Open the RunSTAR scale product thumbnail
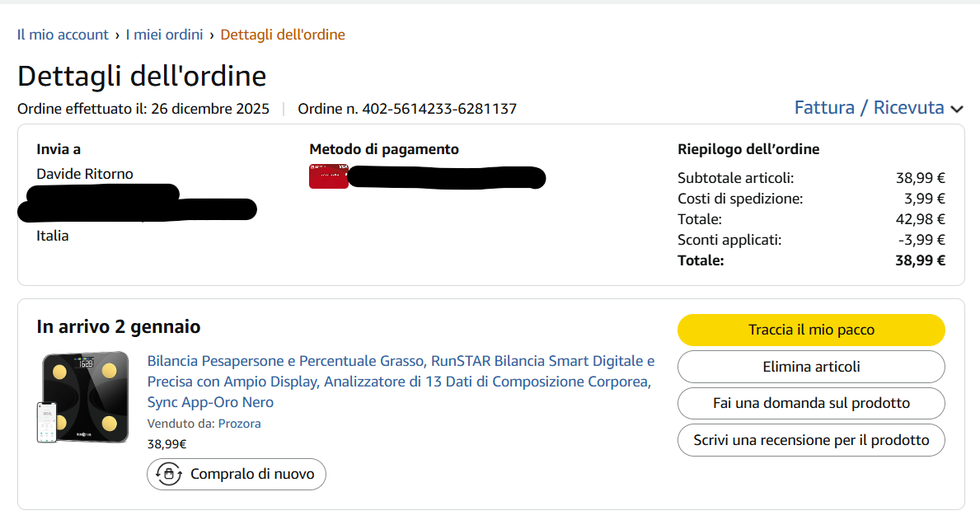The width and height of the screenshot is (980, 520). pos(82,397)
